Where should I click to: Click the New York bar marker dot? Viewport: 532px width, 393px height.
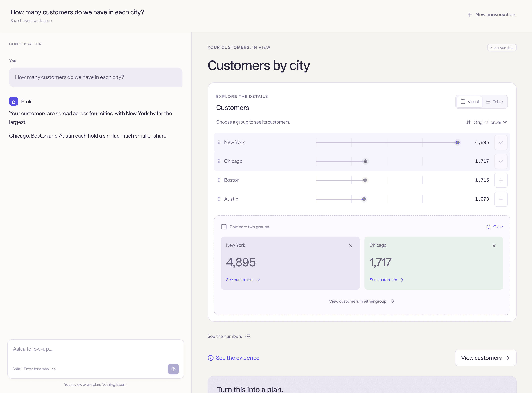pos(457,142)
